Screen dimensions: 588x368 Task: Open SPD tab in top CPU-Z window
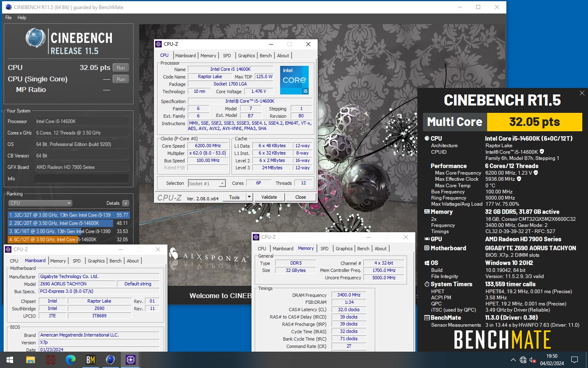227,56
